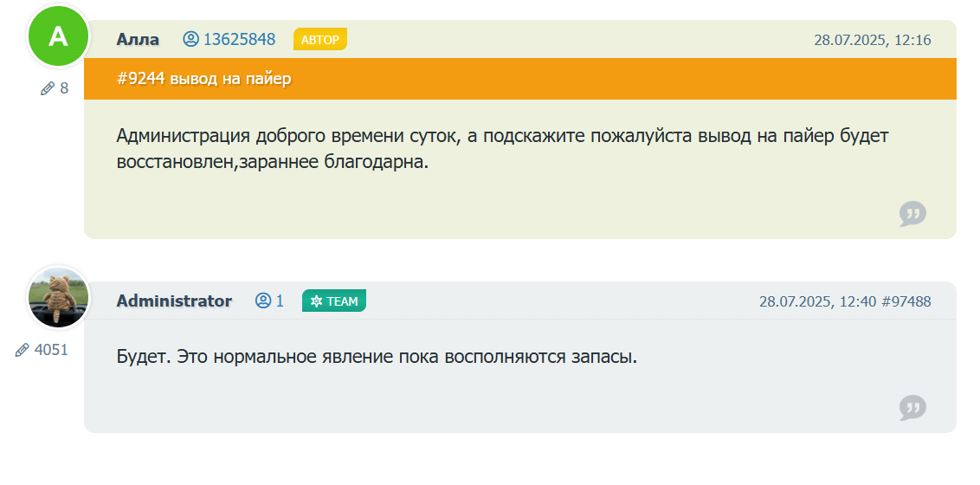
Task: Click the quote icon in Administrator's reply
Action: 912,407
